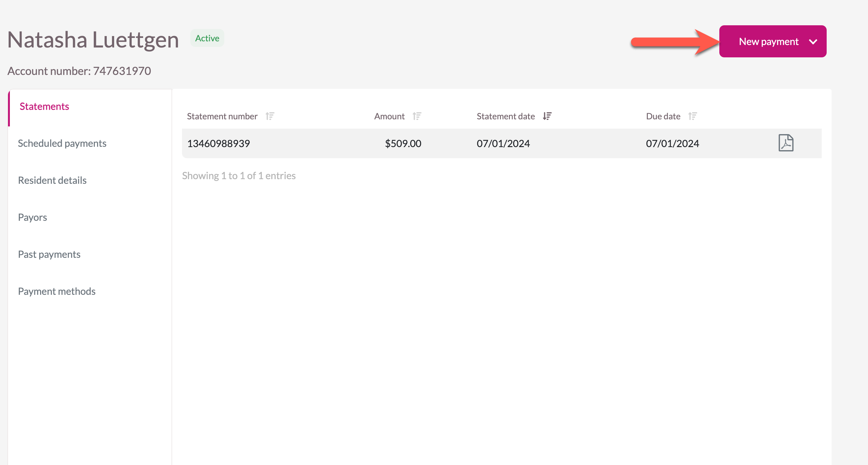
Task: Switch to the Payors tab
Action: (x=32, y=217)
